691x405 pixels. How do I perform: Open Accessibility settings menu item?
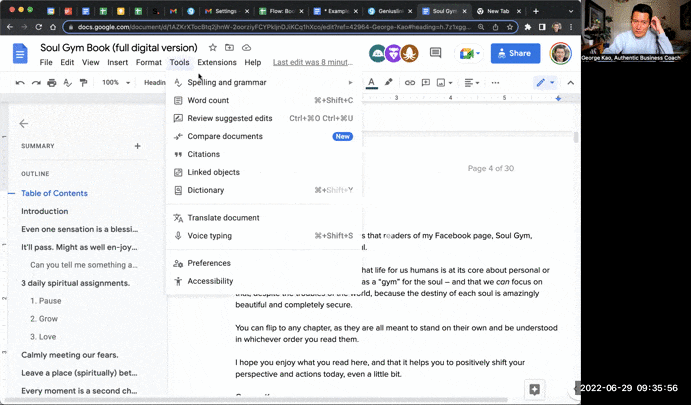pos(264,281)
